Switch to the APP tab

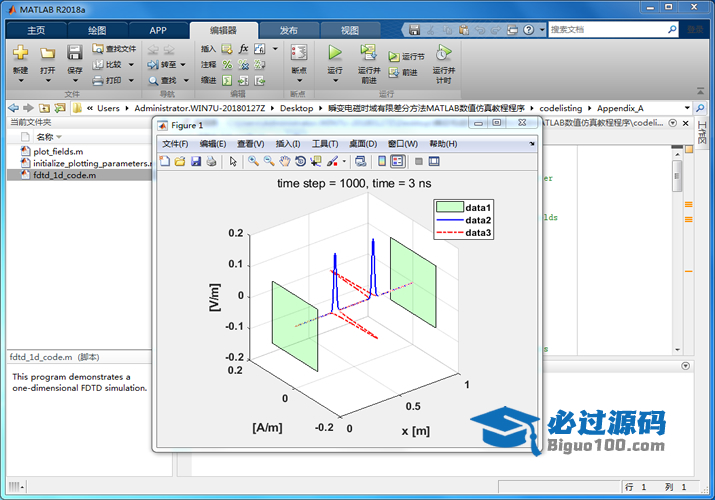158,31
